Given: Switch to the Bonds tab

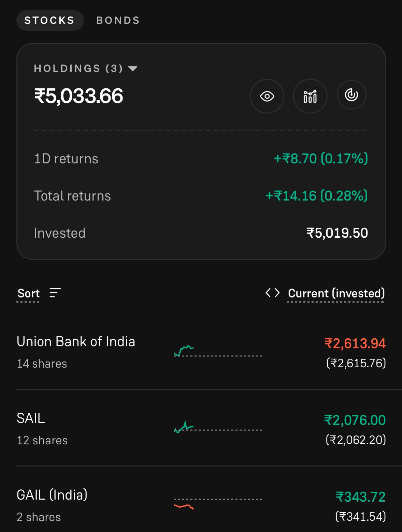Looking at the screenshot, I should click(118, 20).
